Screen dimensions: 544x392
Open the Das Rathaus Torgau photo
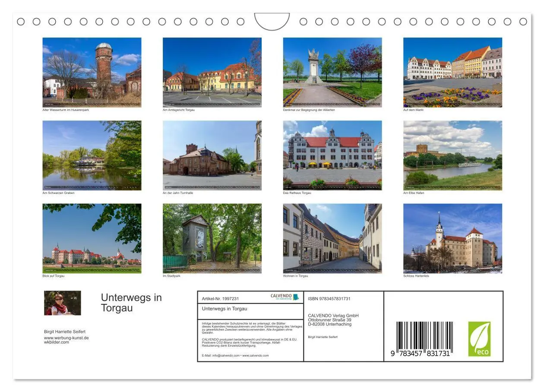(332, 155)
